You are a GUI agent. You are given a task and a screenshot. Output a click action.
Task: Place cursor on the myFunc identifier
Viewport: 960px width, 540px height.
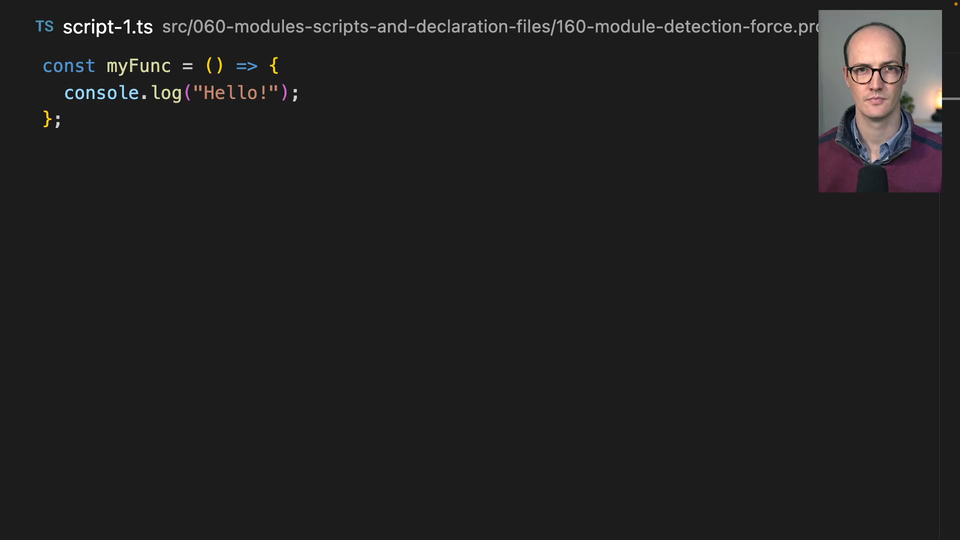(x=139, y=66)
